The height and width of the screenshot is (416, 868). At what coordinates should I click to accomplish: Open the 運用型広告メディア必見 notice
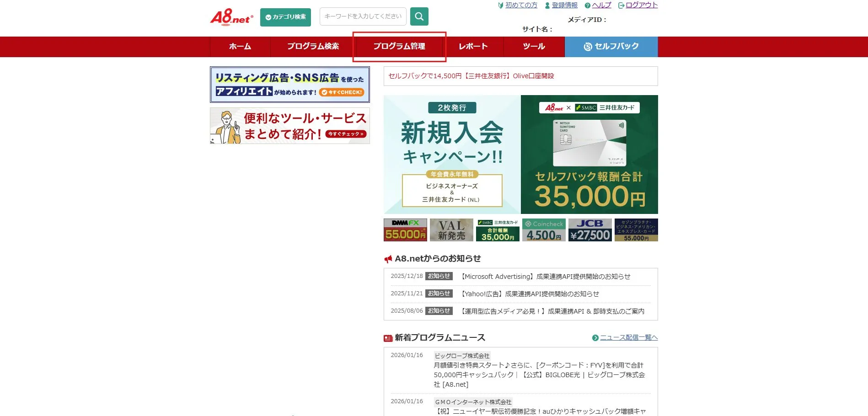coord(552,311)
